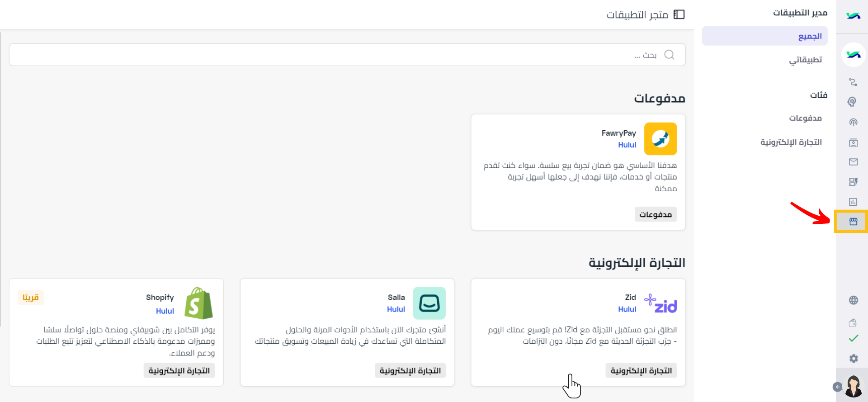
Task: Click the green checkmark status icon
Action: [854, 338]
